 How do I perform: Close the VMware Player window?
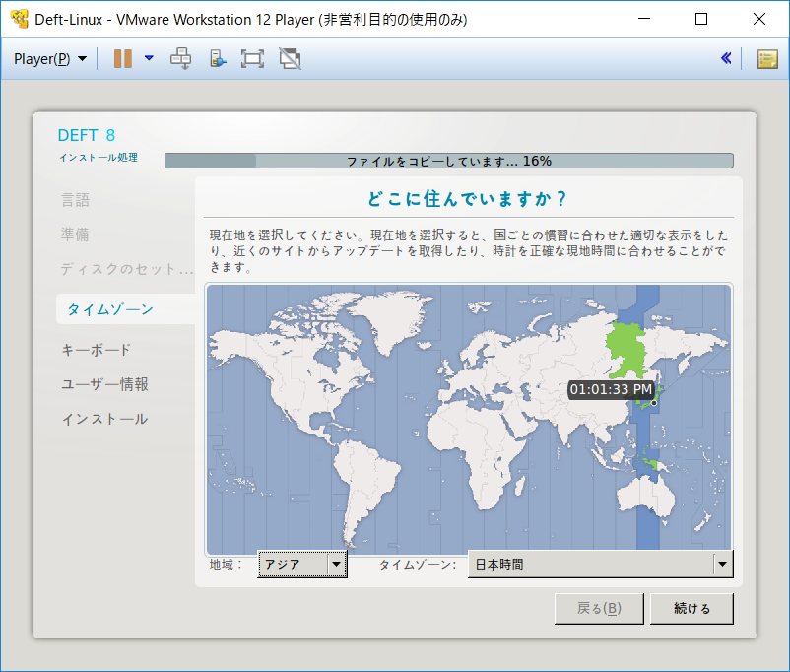[759, 19]
